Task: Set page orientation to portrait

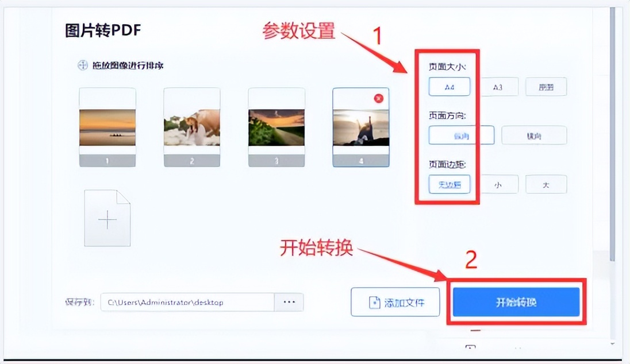Action: (x=461, y=135)
